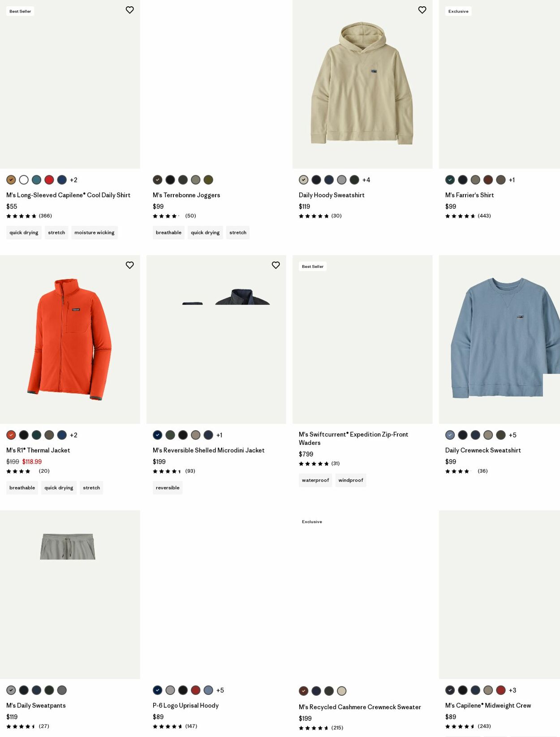This screenshot has width=560, height=737.
Task: Show +2 more colors for Capilene Daily Shirt
Action: [x=74, y=180]
